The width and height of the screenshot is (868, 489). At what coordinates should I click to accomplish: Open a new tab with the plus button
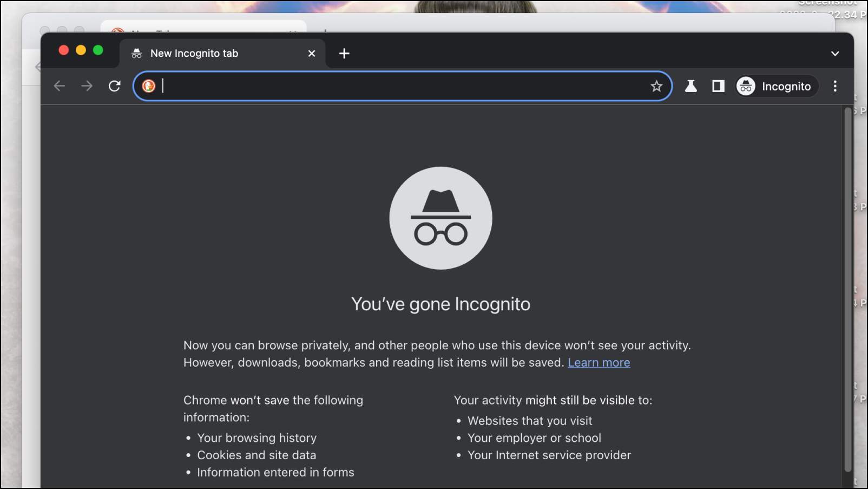point(344,54)
